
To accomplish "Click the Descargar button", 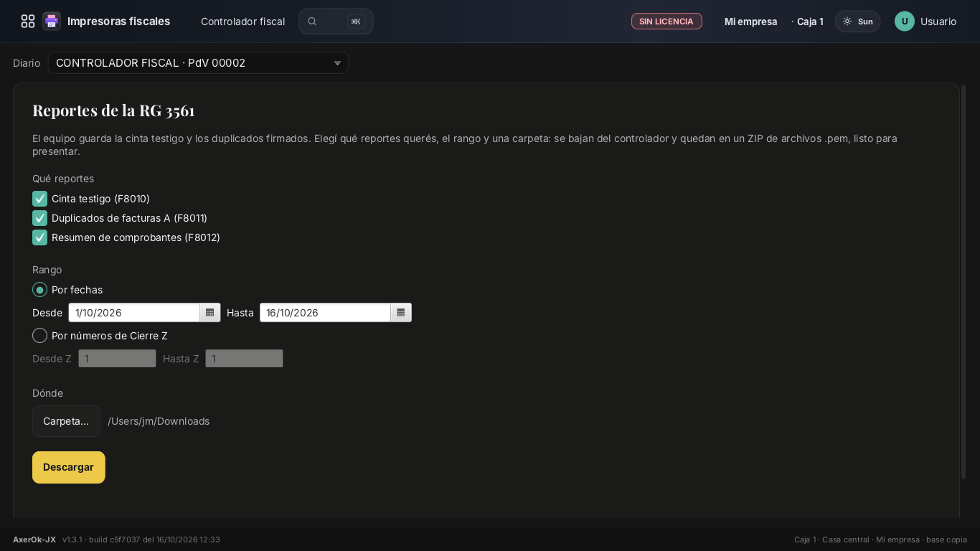I will pyautogui.click(x=69, y=467).
